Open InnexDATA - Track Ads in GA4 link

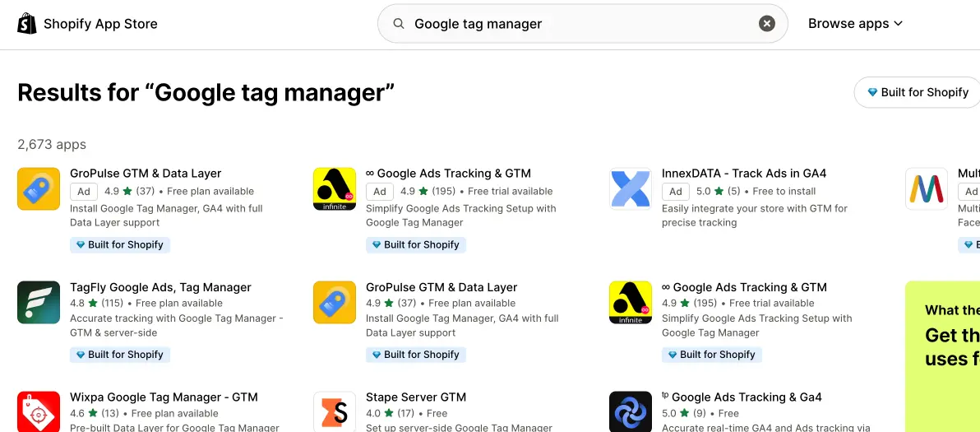[x=744, y=173]
